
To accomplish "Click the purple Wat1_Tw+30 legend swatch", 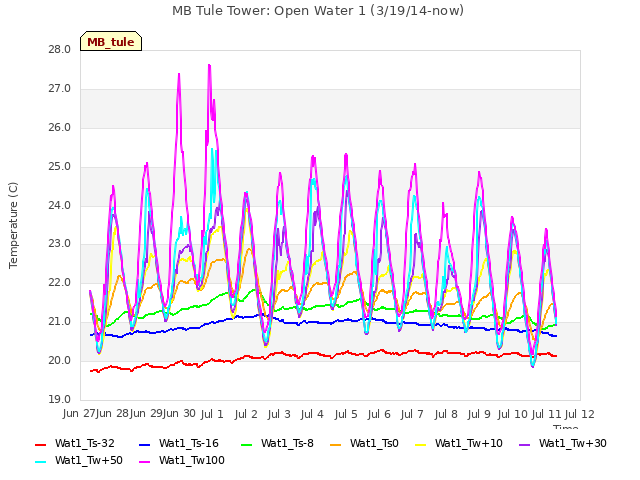I will tap(524, 444).
